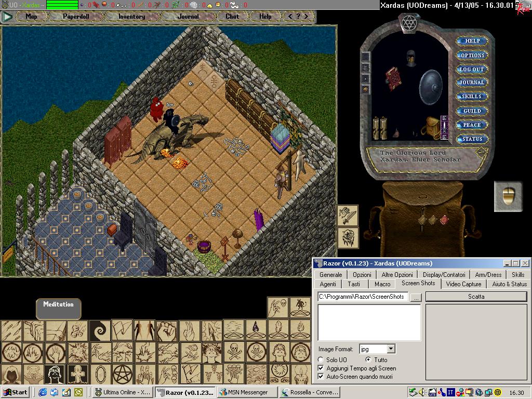Viewport: 532px width, 399px height.
Task: Open the red spellbook on the paperdoll
Action: pyautogui.click(x=394, y=79)
